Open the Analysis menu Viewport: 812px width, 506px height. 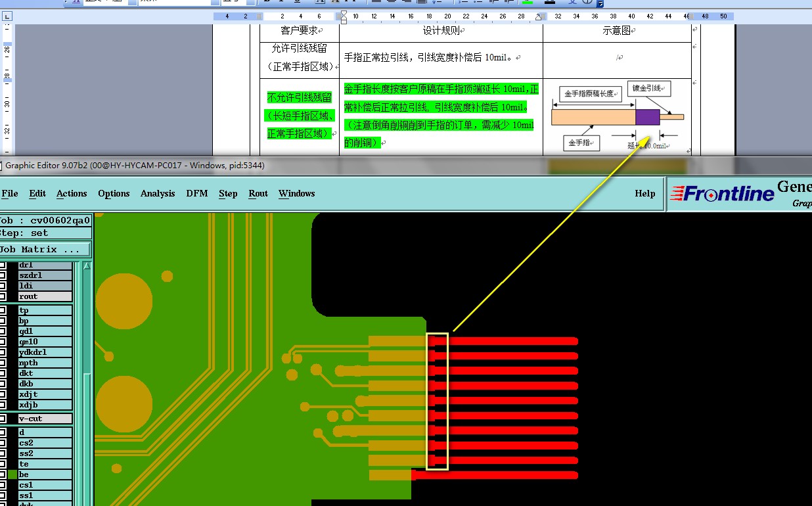pos(158,193)
